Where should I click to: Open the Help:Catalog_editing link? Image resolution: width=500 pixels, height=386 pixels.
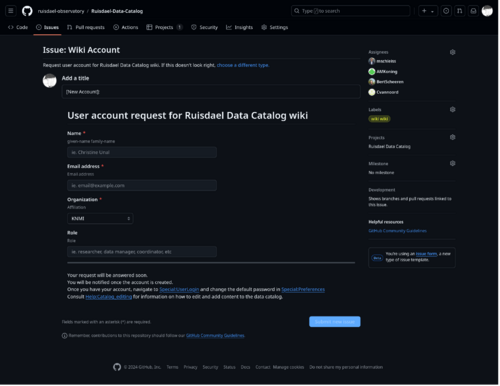(x=109, y=297)
